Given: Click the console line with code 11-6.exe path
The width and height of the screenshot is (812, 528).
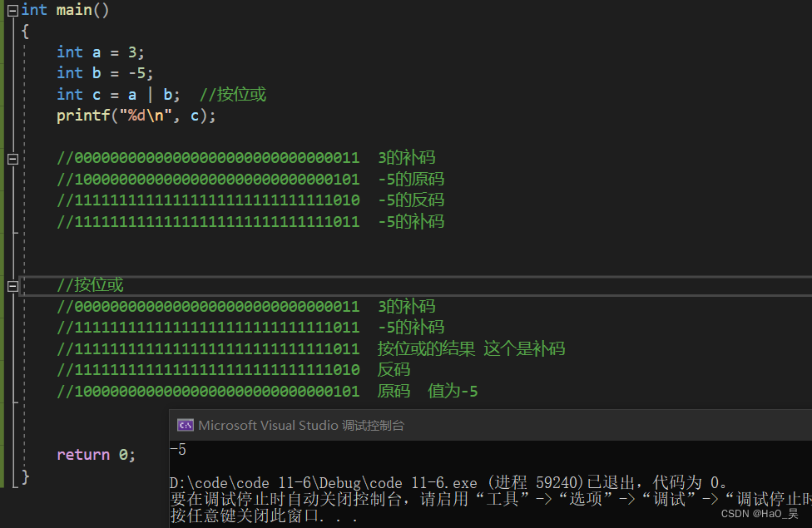Looking at the screenshot, I should click(x=448, y=483).
